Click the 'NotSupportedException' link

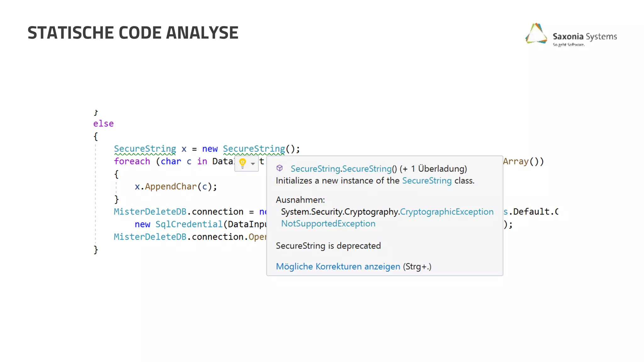pyautogui.click(x=328, y=223)
